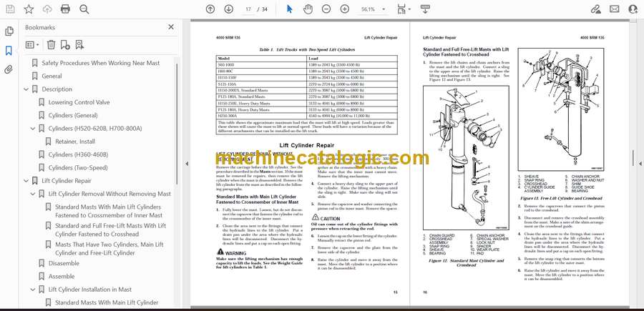Open the General bookmark

[52, 76]
